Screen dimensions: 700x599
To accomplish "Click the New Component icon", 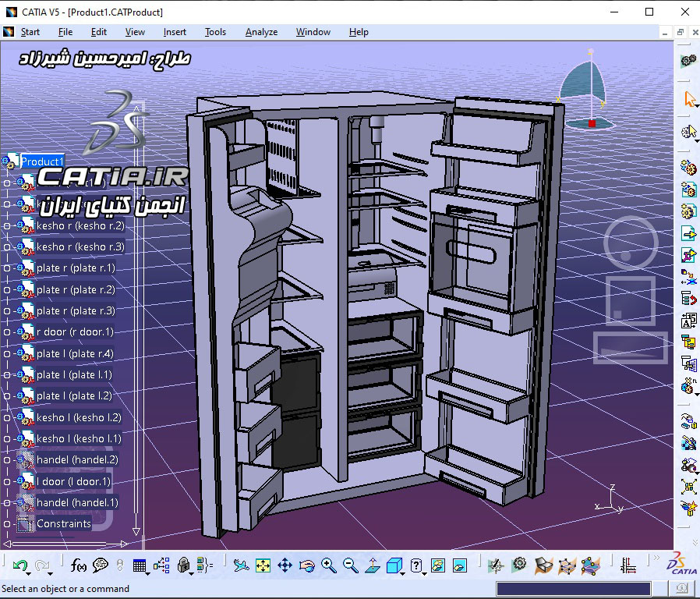I will tap(688, 168).
